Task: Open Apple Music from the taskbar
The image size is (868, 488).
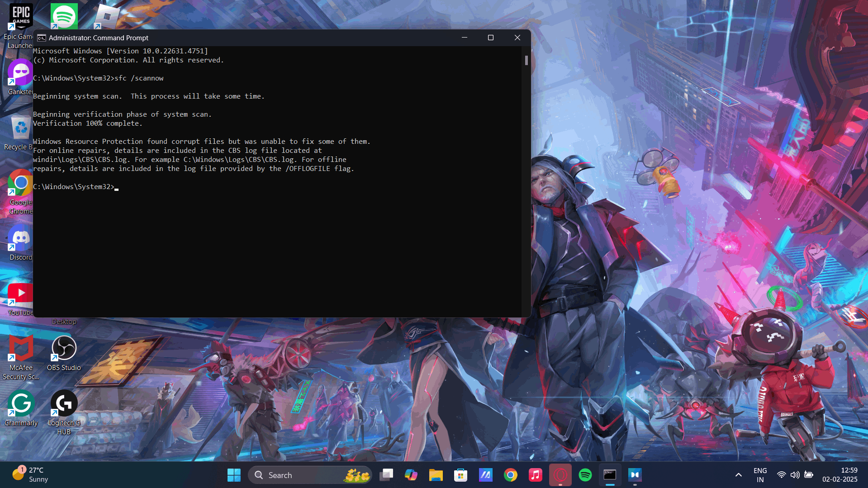Action: (x=536, y=475)
